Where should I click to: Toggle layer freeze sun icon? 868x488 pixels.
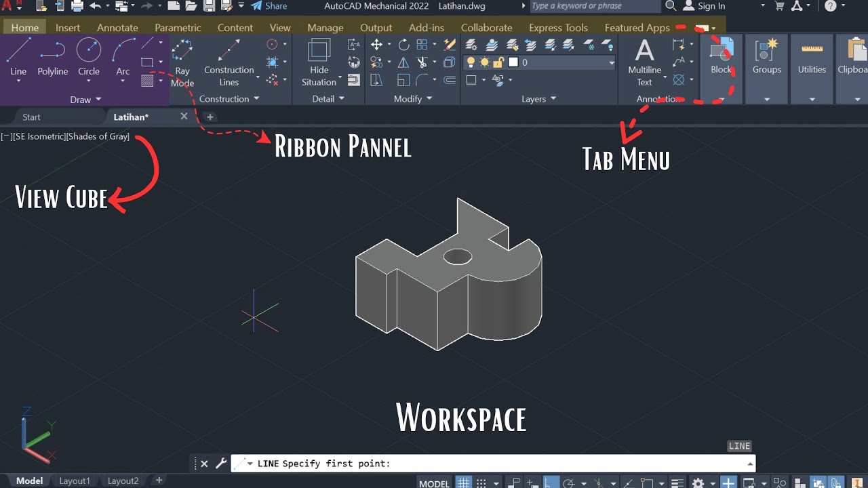point(484,62)
